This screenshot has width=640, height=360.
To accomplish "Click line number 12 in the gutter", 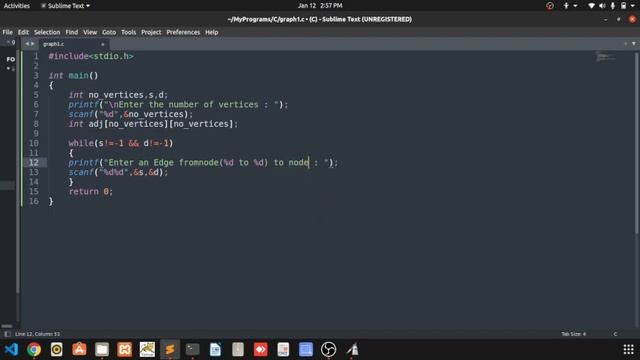I will [33, 162].
